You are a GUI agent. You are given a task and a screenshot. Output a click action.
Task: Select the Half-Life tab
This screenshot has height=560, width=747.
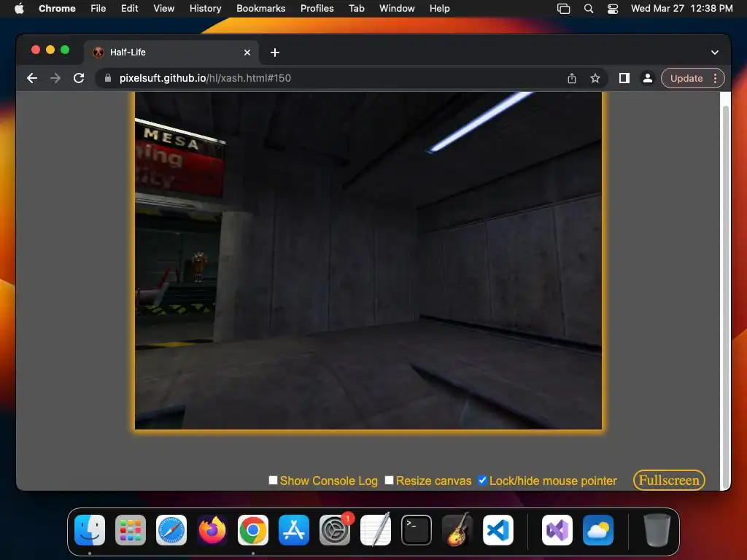tap(171, 52)
